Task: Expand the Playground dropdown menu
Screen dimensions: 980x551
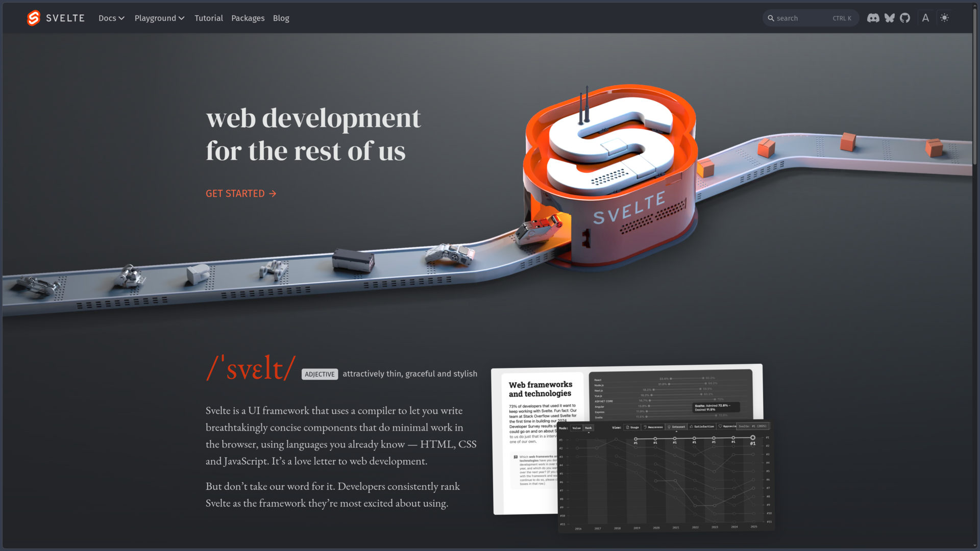Action: click(x=159, y=18)
